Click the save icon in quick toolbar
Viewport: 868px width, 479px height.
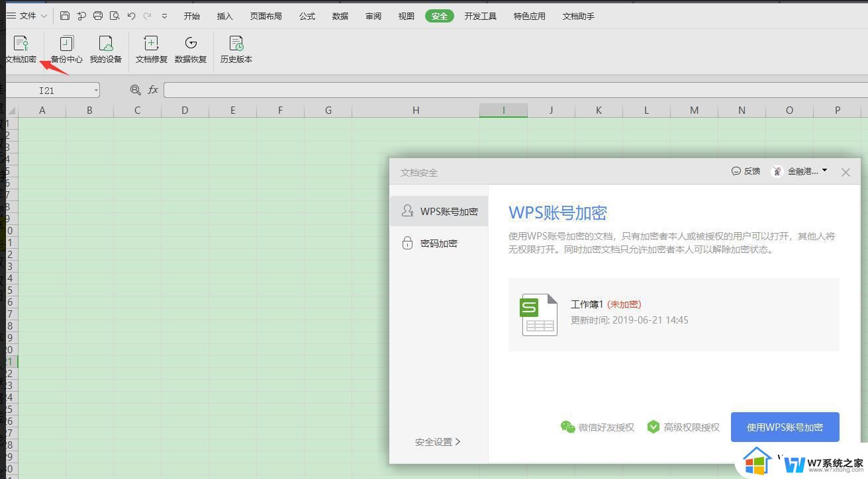tap(64, 16)
